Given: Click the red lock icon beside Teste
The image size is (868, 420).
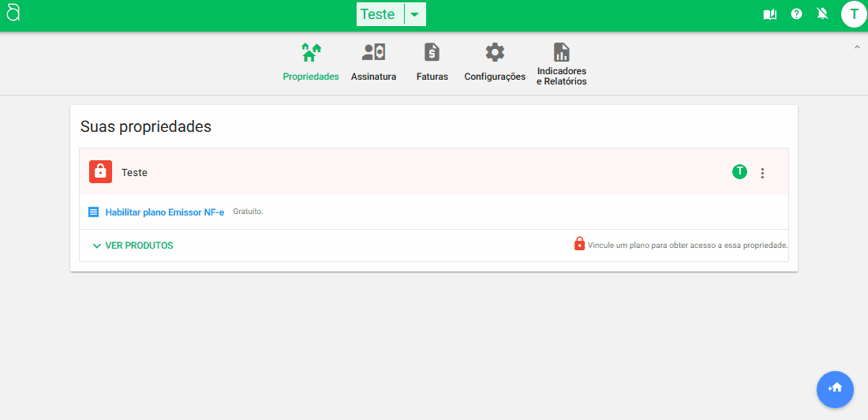Looking at the screenshot, I should 101,172.
